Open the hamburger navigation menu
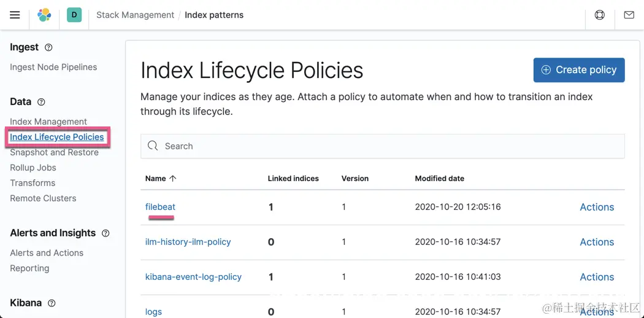This screenshot has height=318, width=644. [15, 15]
